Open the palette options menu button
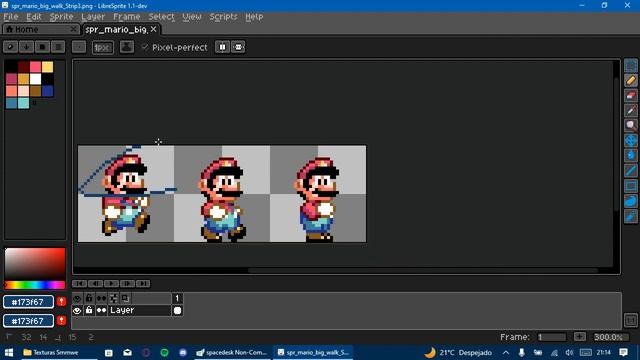Screen dimensions: 640x360 click(x=58, y=47)
